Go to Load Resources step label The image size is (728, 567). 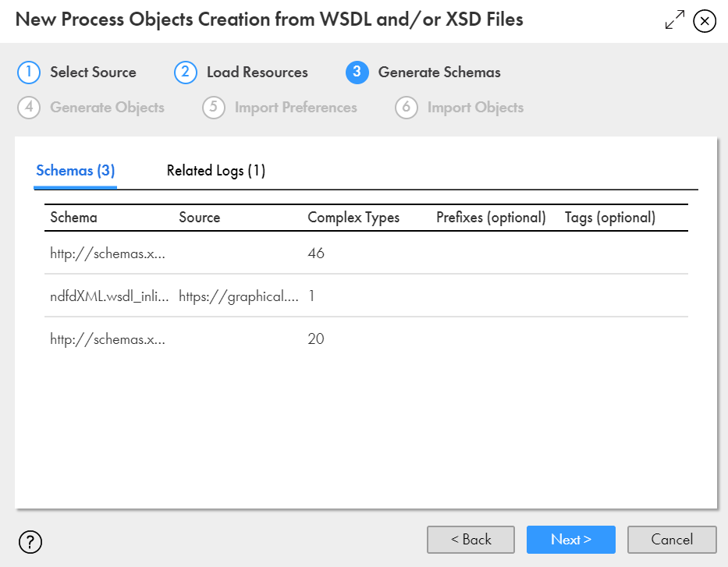(x=257, y=73)
